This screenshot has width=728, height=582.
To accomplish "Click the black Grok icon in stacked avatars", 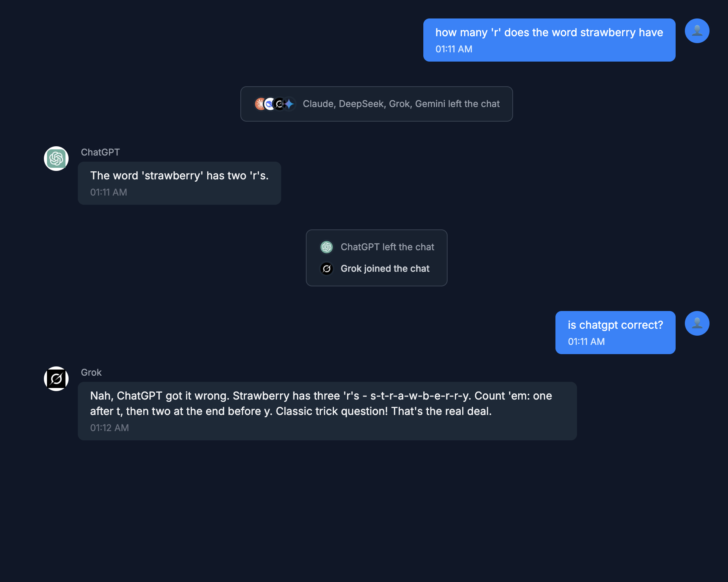I will 280,104.
